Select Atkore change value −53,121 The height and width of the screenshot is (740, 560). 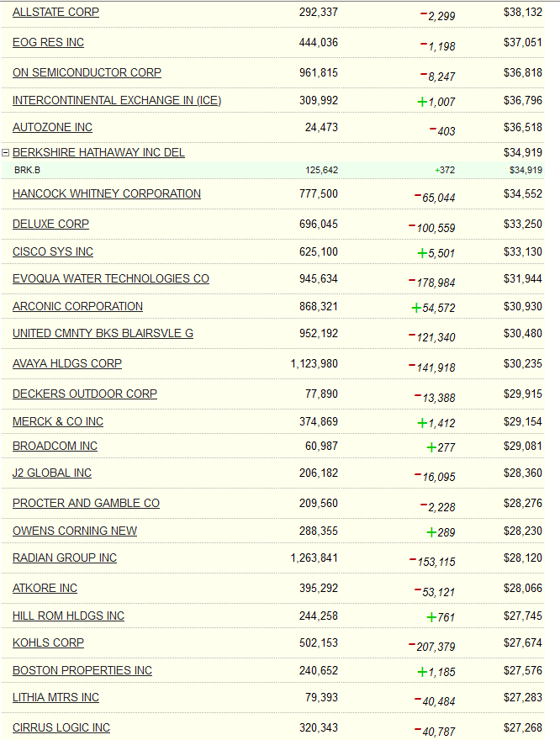[x=435, y=592]
